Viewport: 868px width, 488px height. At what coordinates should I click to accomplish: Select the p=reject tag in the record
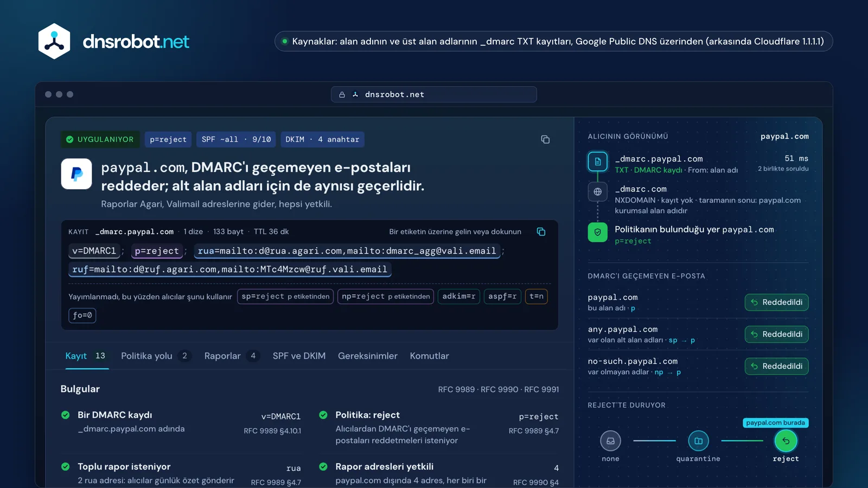pos(157,251)
